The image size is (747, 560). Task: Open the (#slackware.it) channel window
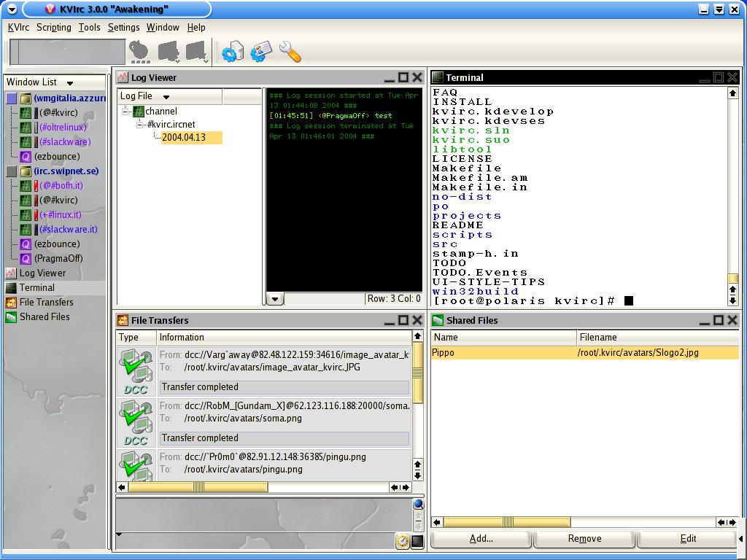69,229
